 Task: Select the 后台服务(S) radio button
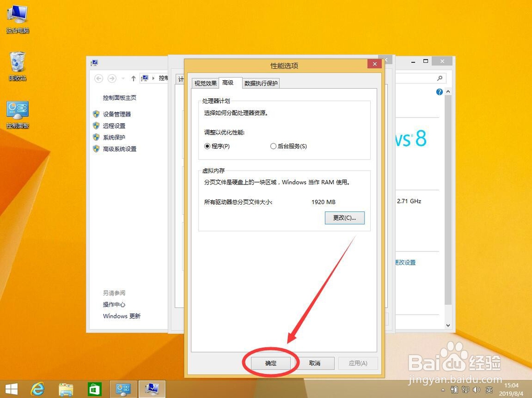tap(273, 146)
